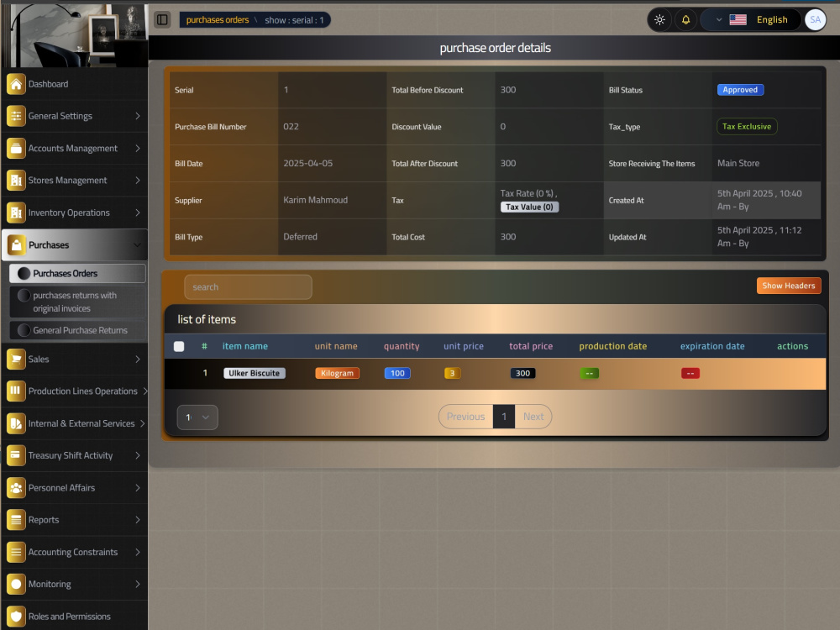The image size is (840, 630).
Task: Click the Accounting Constraints icon
Action: click(16, 552)
